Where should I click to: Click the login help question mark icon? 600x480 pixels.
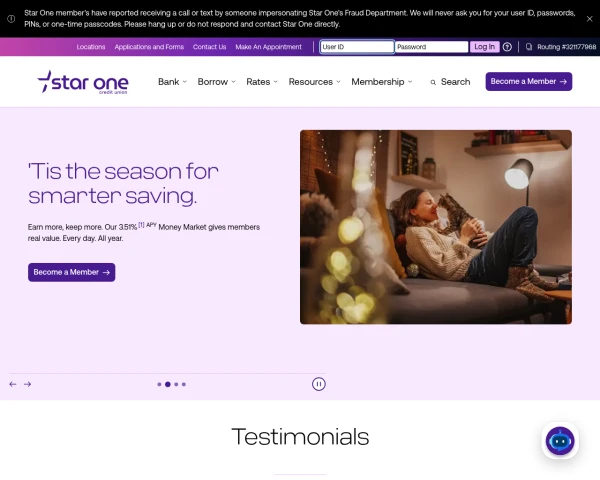pos(507,47)
